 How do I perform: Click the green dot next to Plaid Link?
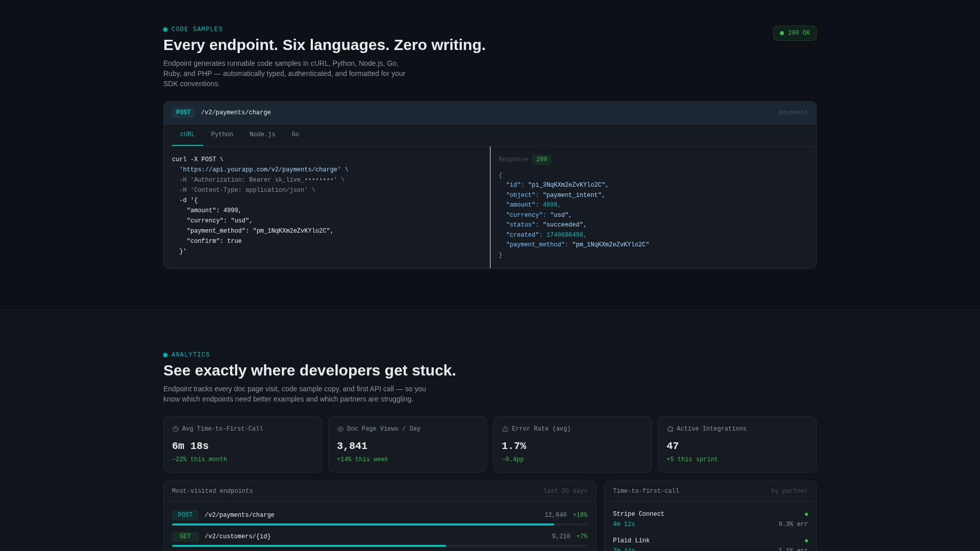pyautogui.click(x=806, y=541)
